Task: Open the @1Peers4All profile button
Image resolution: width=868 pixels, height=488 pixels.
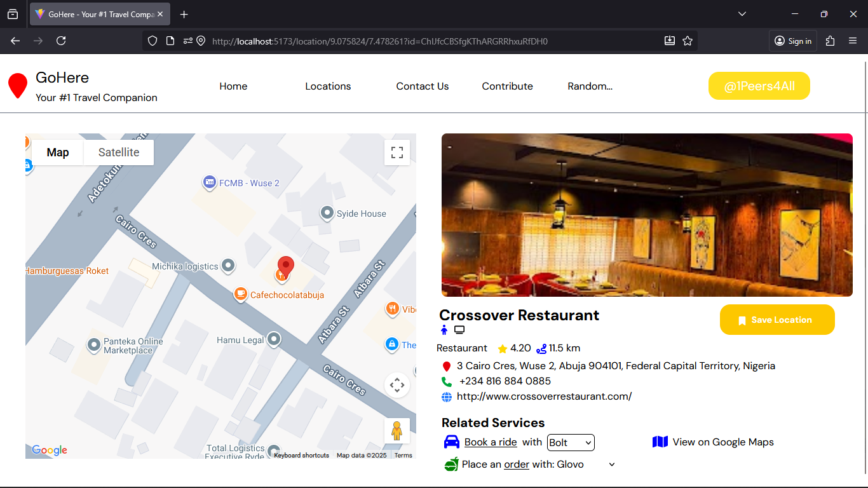Action: pos(759,86)
